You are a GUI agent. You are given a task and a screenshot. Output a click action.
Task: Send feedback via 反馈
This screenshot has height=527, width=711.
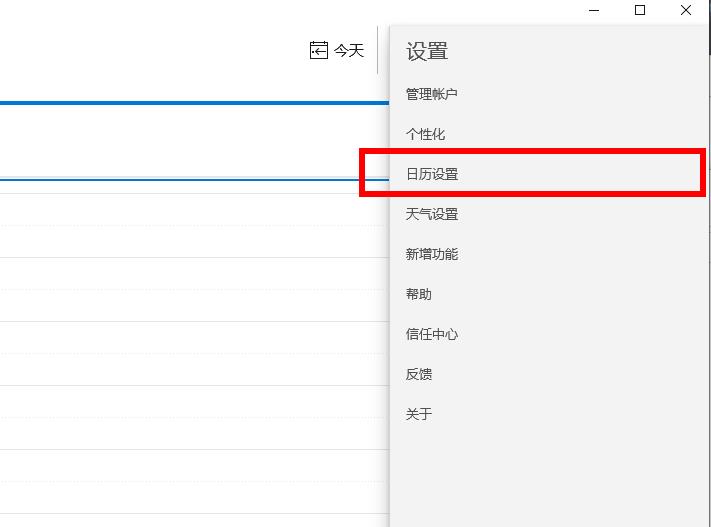[419, 374]
